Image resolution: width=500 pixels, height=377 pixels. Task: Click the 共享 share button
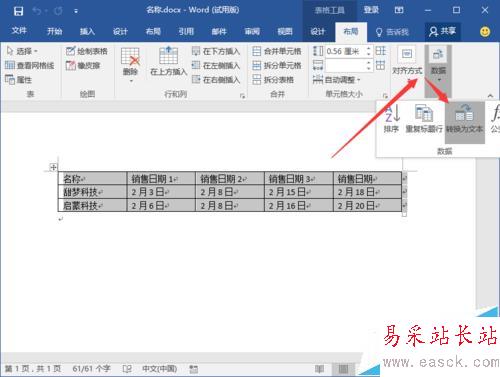coord(442,31)
